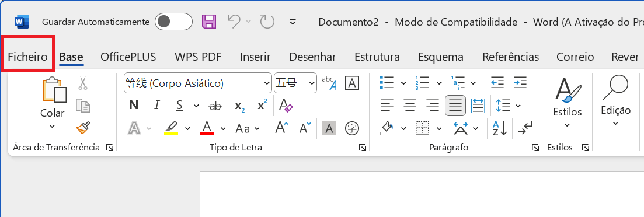Toggle subscript formatting

pos(240,106)
